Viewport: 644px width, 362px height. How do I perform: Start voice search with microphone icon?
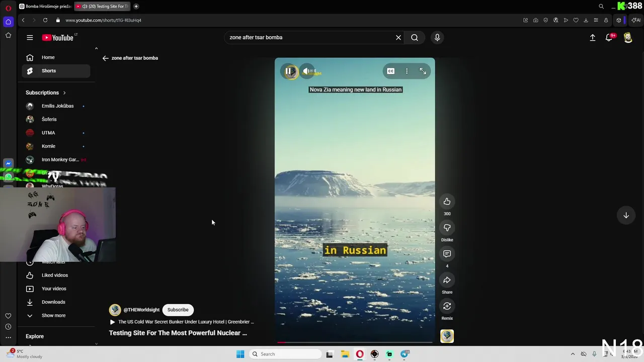[437, 37]
